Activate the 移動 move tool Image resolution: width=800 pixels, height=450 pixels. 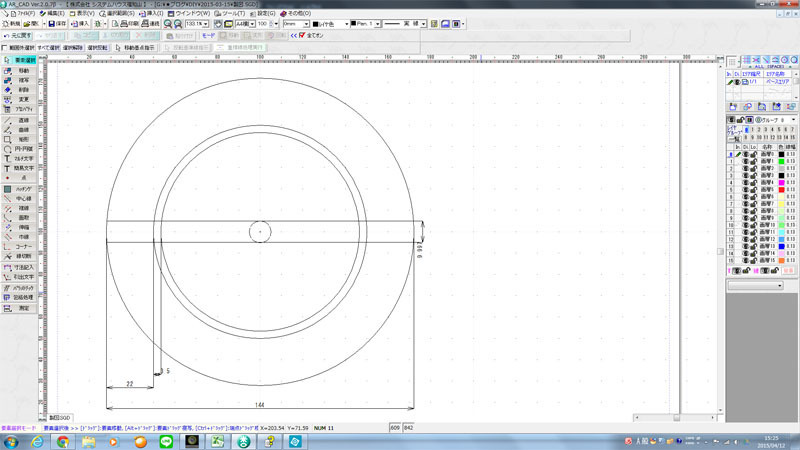(x=19, y=71)
